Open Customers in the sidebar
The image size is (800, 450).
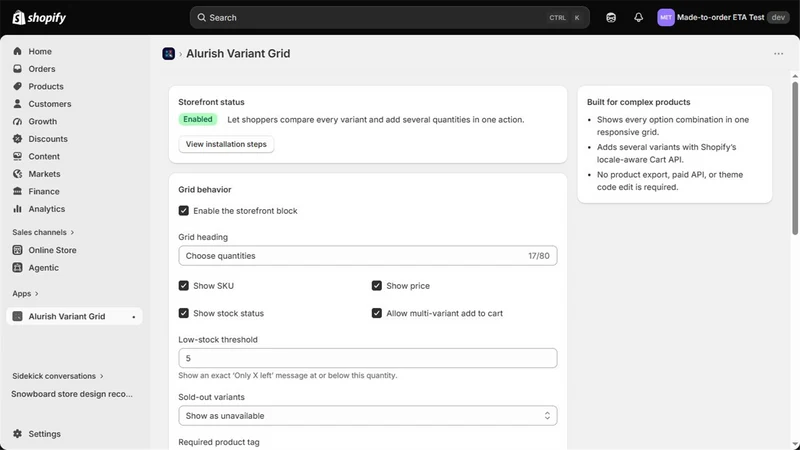(74, 104)
